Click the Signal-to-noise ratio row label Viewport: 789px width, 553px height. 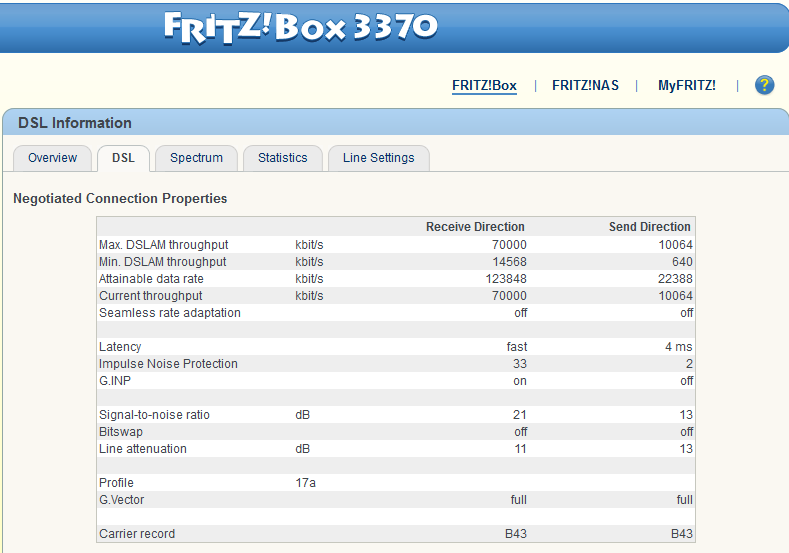pos(154,415)
